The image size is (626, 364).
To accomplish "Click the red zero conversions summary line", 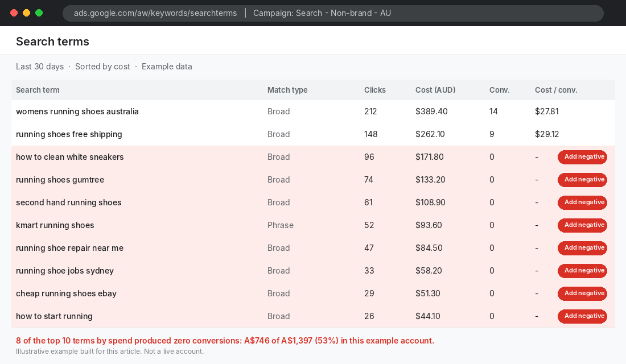I will click(x=225, y=341).
